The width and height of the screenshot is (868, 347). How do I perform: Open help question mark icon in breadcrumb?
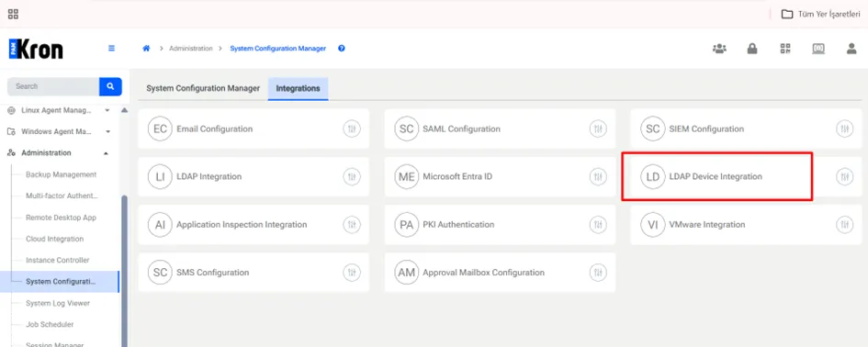click(342, 48)
